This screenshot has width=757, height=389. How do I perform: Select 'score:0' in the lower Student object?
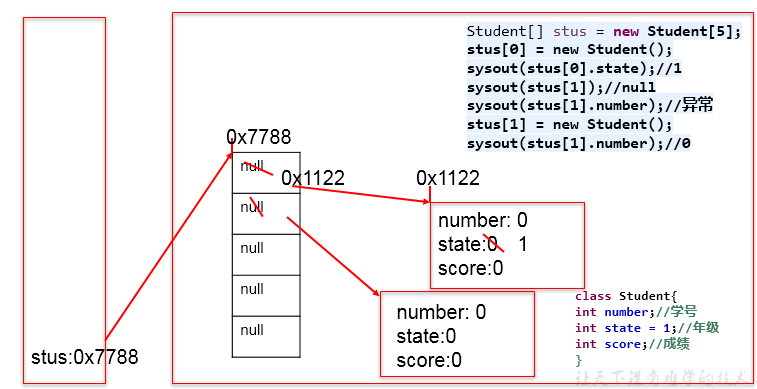tap(429, 360)
